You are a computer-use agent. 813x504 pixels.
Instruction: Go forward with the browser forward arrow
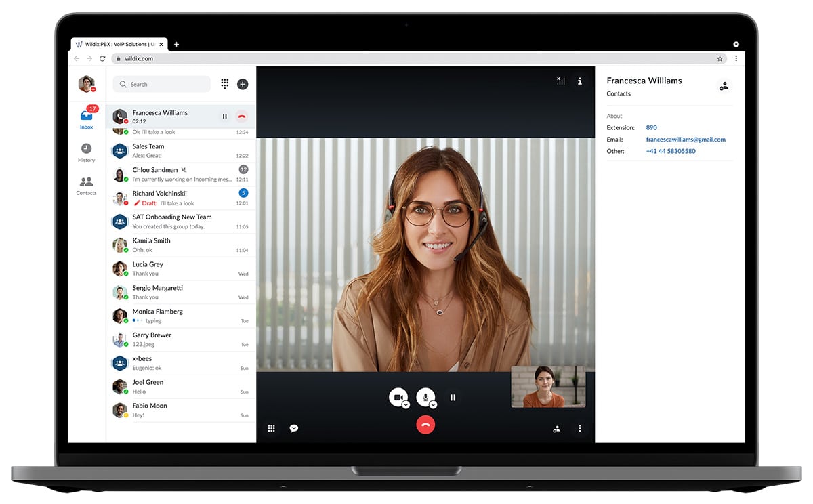[x=89, y=59]
